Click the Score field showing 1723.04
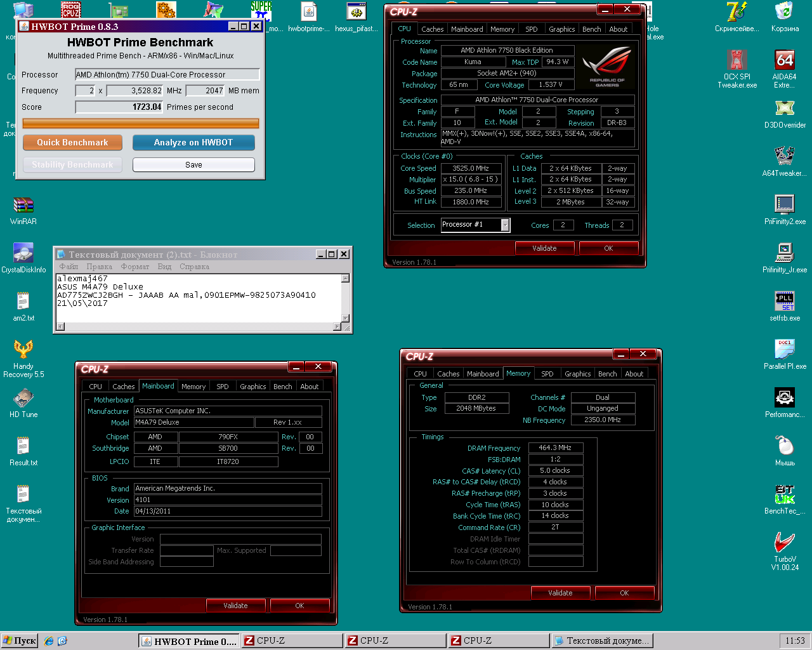 119,107
